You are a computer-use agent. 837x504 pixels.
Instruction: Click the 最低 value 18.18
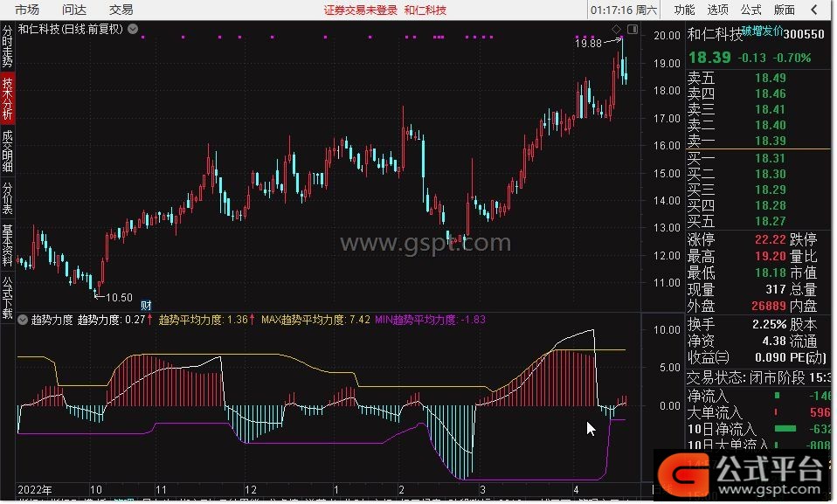(771, 273)
